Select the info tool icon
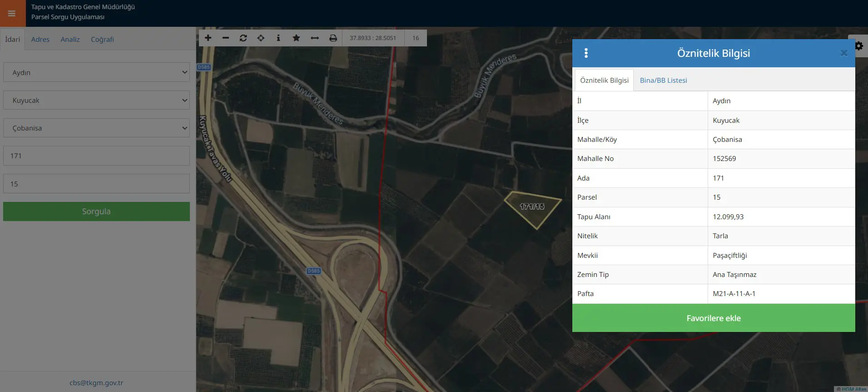 [x=278, y=38]
